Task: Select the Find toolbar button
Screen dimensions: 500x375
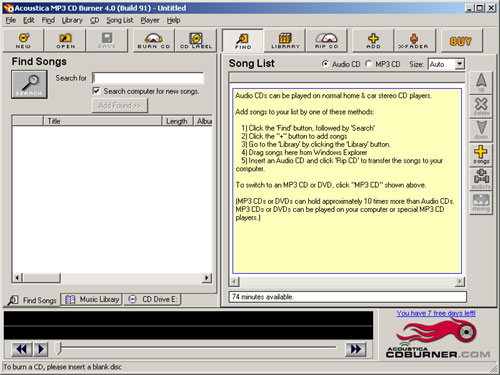Action: click(243, 41)
